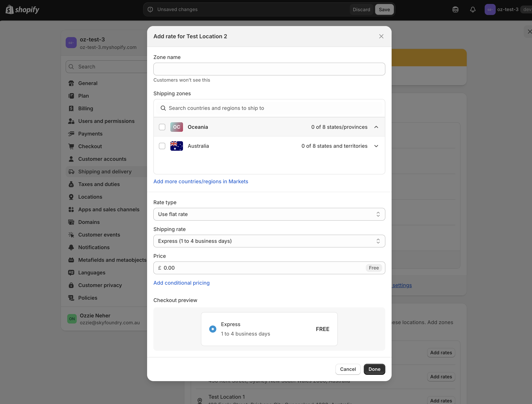
Task: Click the Languages icon in sidebar
Action: click(71, 273)
